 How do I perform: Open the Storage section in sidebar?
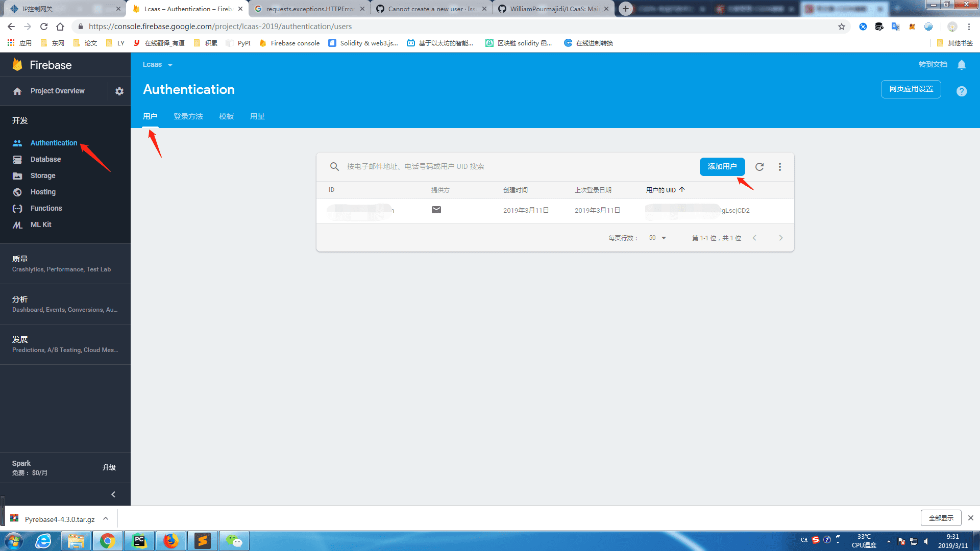tap(43, 176)
